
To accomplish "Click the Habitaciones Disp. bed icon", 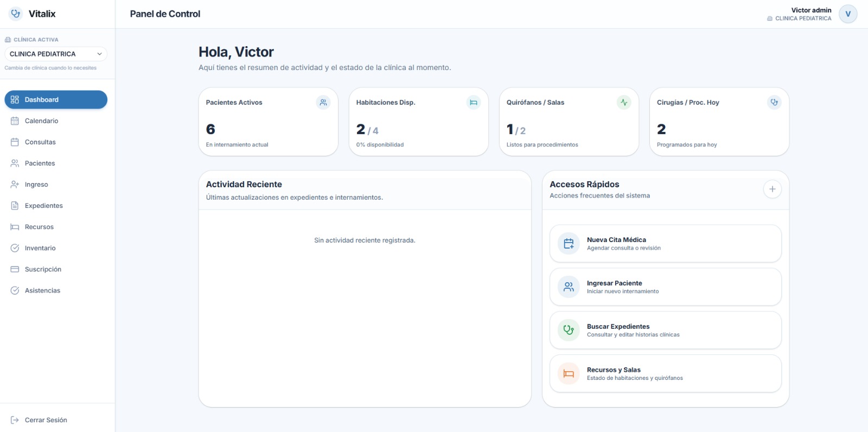I will coord(474,102).
